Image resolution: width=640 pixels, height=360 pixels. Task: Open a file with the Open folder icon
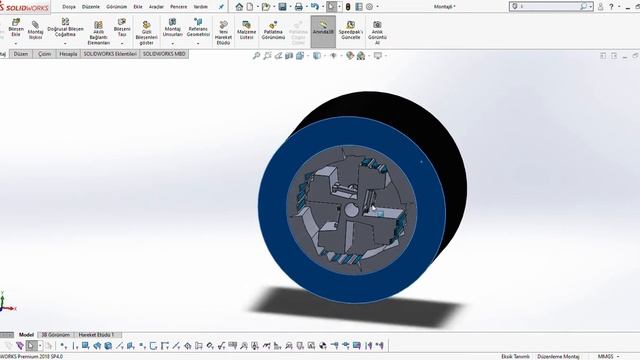tap(266, 7)
